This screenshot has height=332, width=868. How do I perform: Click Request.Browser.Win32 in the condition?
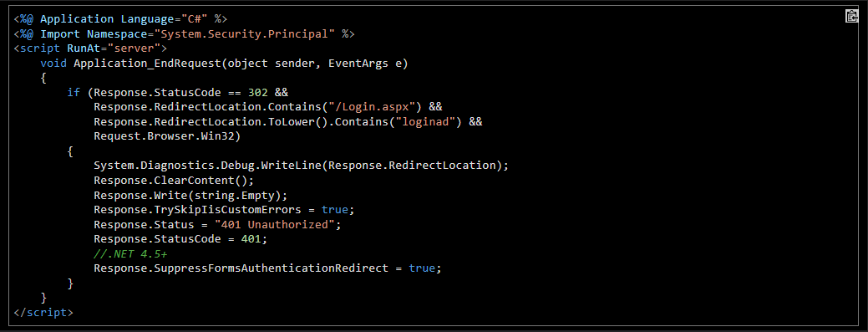click(164, 136)
